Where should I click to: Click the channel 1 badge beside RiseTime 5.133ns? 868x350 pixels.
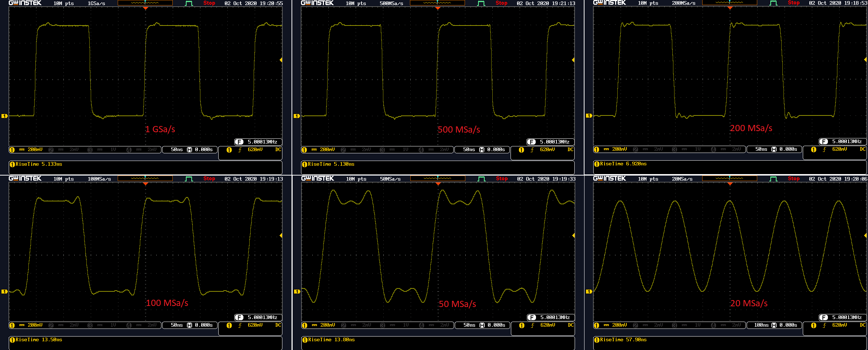pyautogui.click(x=12, y=164)
